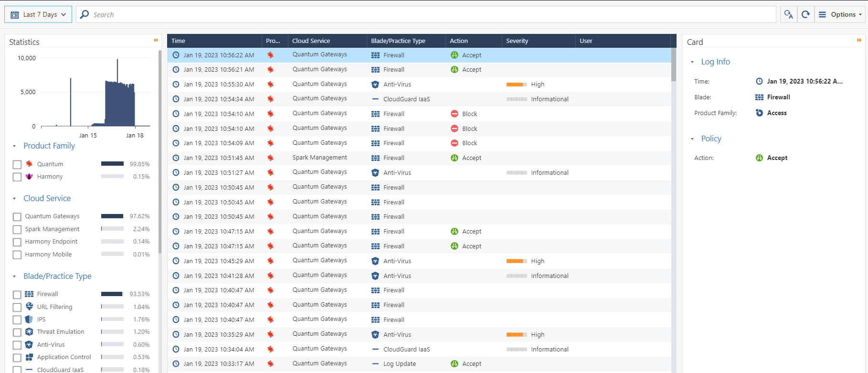Sort by the User column header
This screenshot has width=868, height=373.
point(623,41)
